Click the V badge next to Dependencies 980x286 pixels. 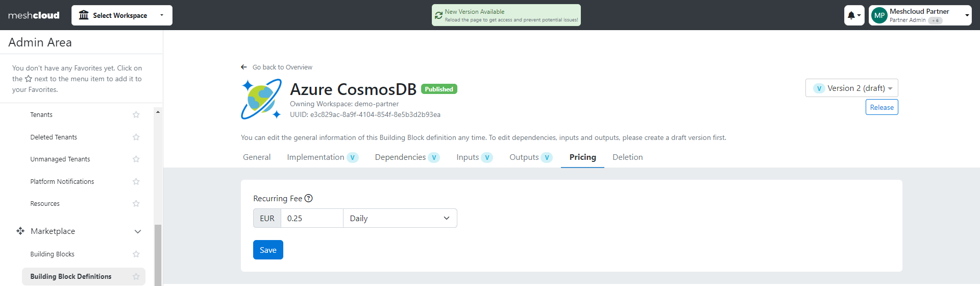click(x=434, y=157)
